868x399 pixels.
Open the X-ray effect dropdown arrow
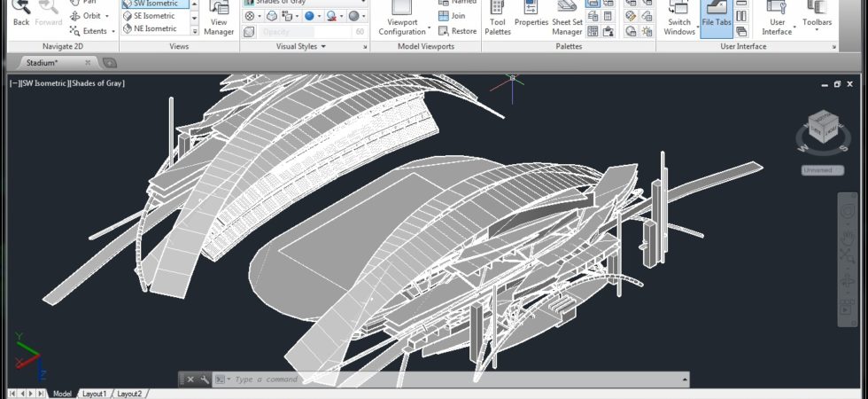click(260, 17)
